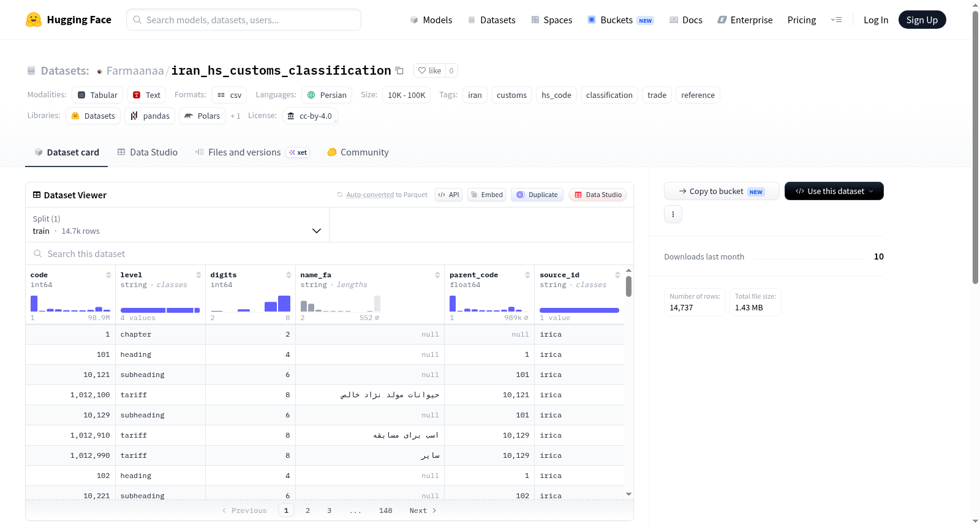Open Datasets in the top navigation
This screenshot has height=527, width=980.
[x=491, y=20]
